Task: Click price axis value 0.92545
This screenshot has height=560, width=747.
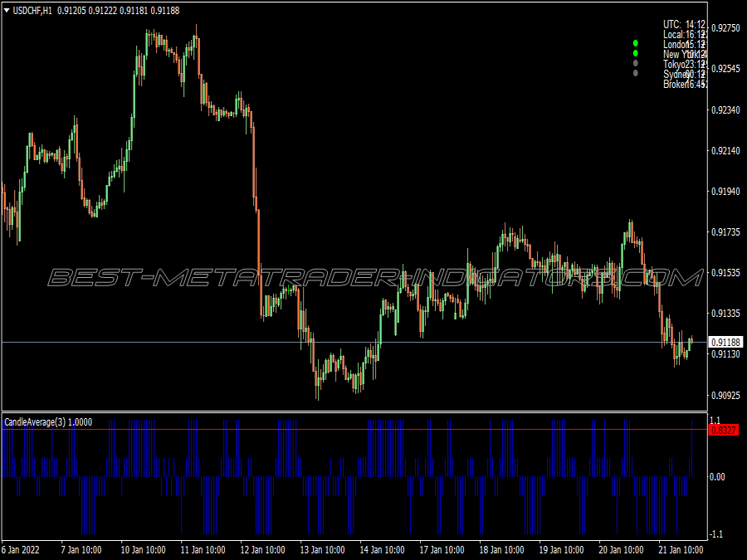Action: click(725, 69)
